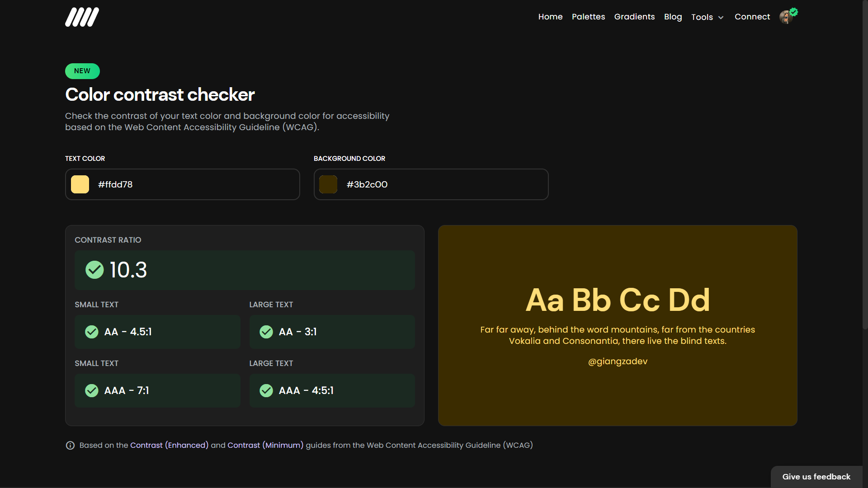Click the page vertical scrollbar
This screenshot has height=488, width=868.
(865, 165)
